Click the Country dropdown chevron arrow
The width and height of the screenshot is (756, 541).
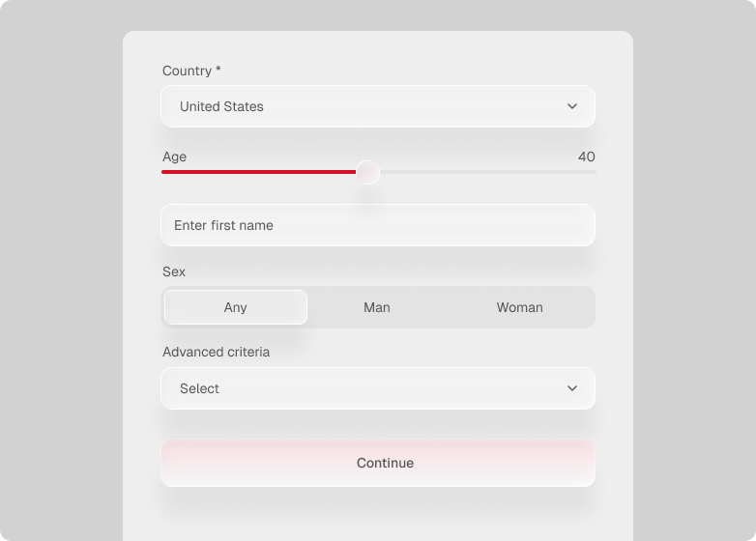572,106
